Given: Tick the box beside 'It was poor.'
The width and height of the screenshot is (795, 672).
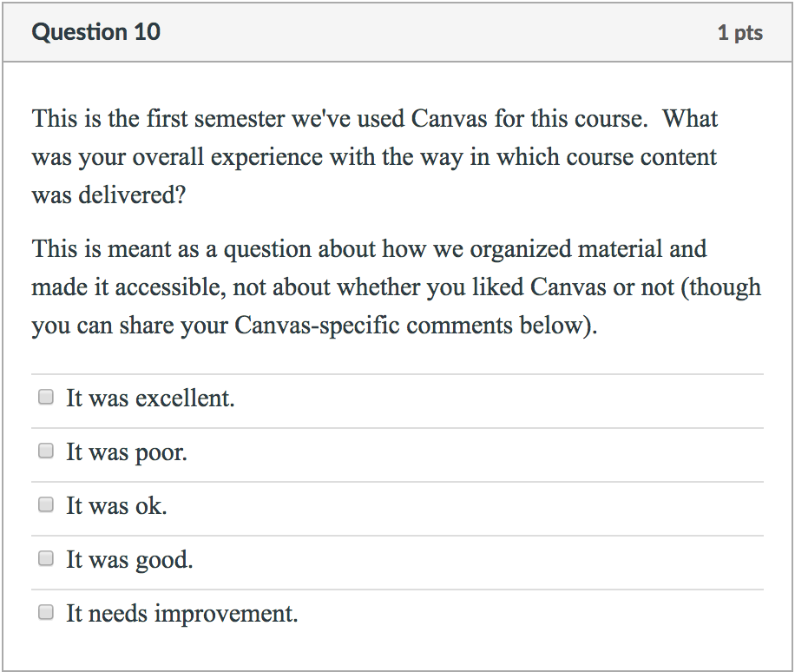Looking at the screenshot, I should coord(46,451).
